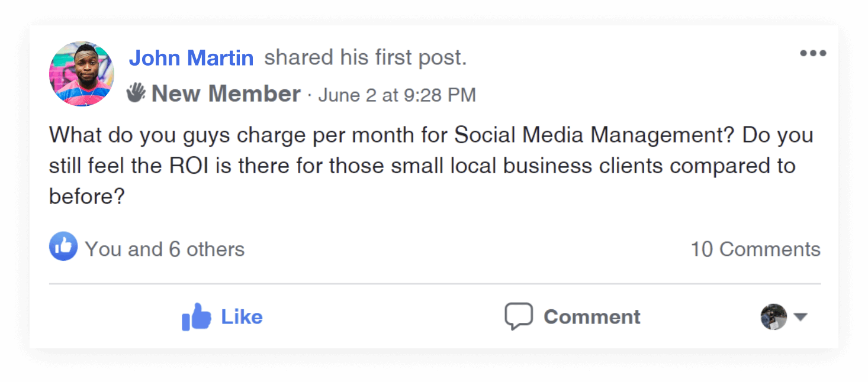Open the June 2 at 9:28 PM timestamp
The image size is (868, 382).
397,95
